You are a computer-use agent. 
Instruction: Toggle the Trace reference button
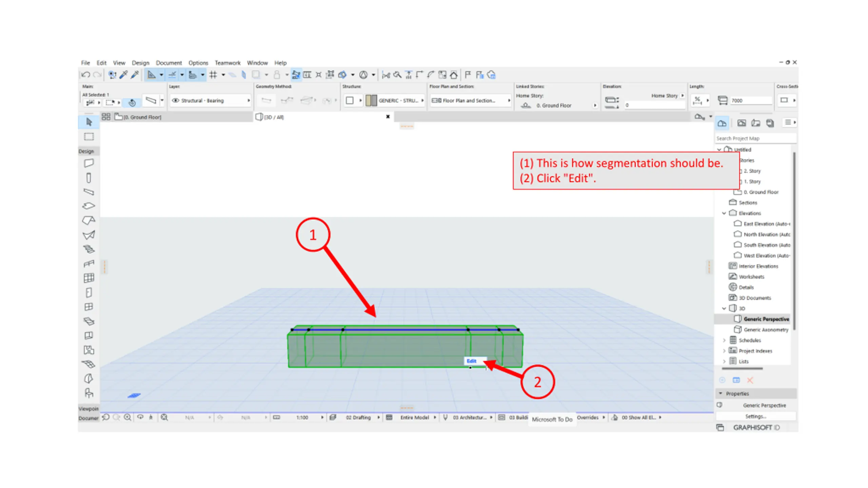256,75
